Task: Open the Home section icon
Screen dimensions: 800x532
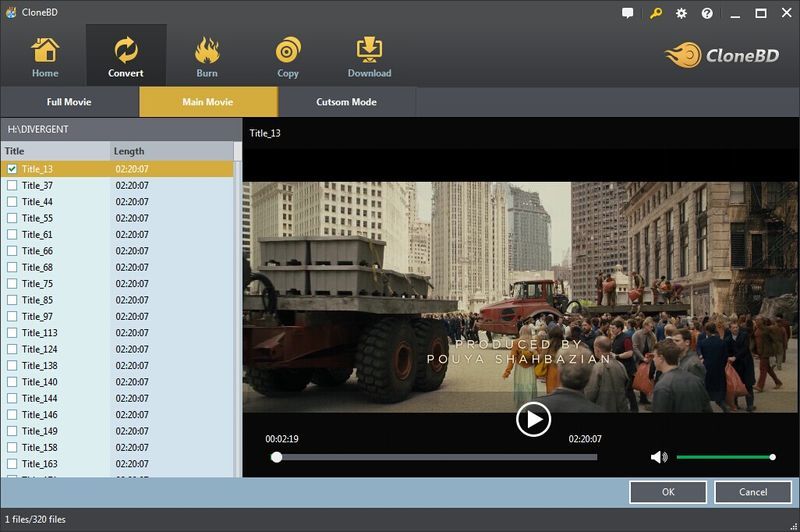Action: tap(45, 50)
